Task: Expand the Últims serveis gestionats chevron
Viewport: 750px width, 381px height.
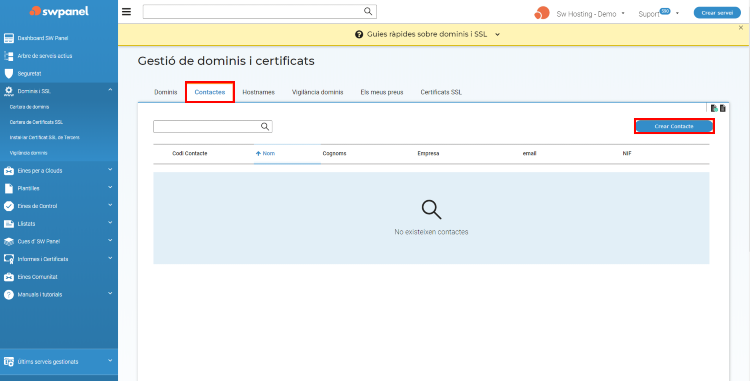Action: tap(110, 360)
